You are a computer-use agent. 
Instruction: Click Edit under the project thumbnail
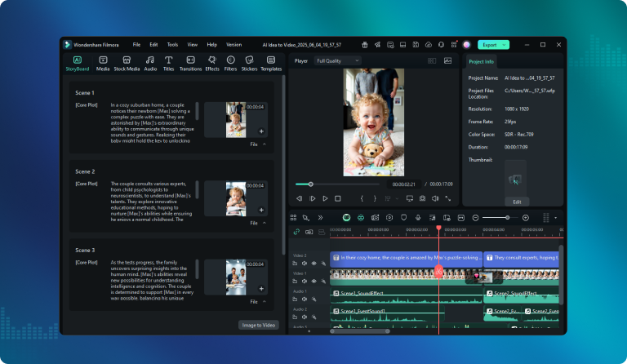click(517, 202)
